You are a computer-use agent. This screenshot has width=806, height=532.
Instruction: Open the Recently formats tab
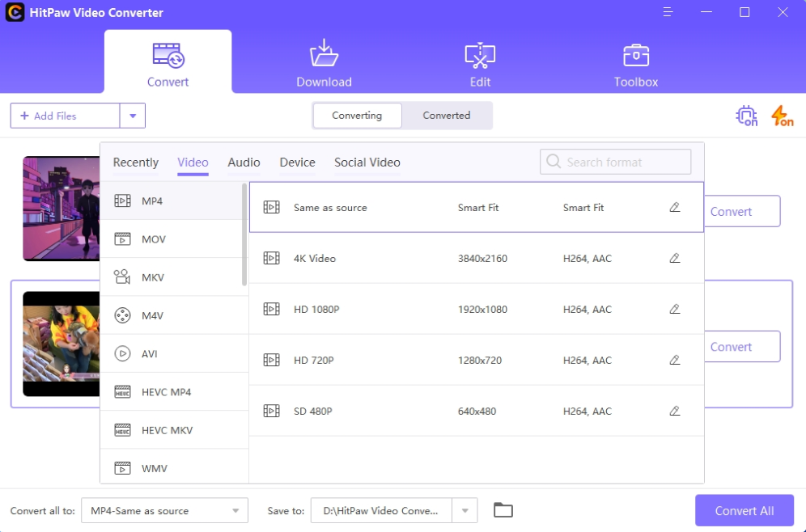coord(136,163)
